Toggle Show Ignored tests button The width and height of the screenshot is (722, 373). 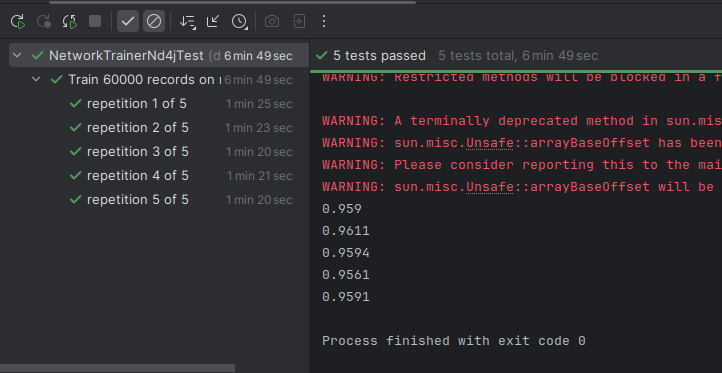click(x=154, y=21)
